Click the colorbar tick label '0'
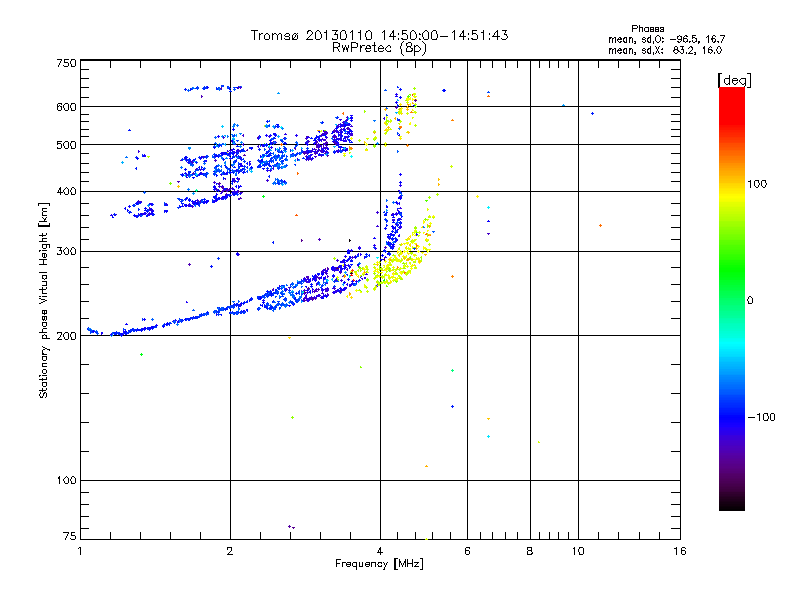Image resolution: width=800 pixels, height=600 pixels. (749, 301)
